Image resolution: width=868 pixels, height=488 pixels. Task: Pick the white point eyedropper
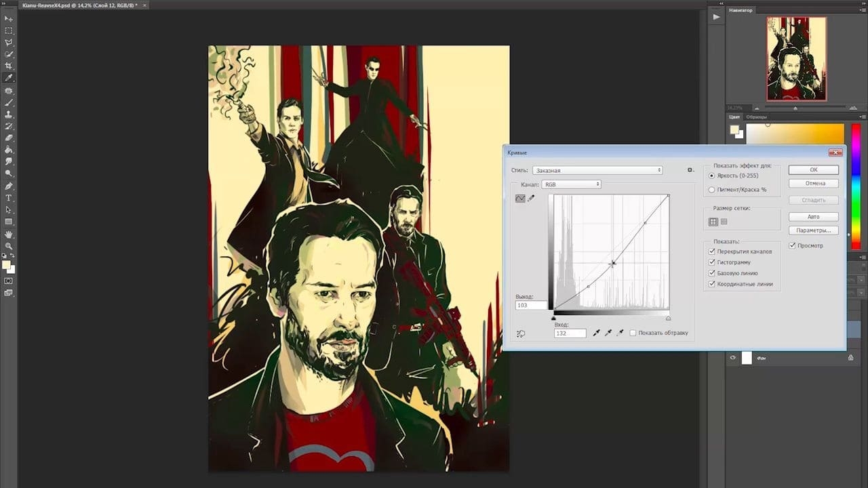coord(620,333)
